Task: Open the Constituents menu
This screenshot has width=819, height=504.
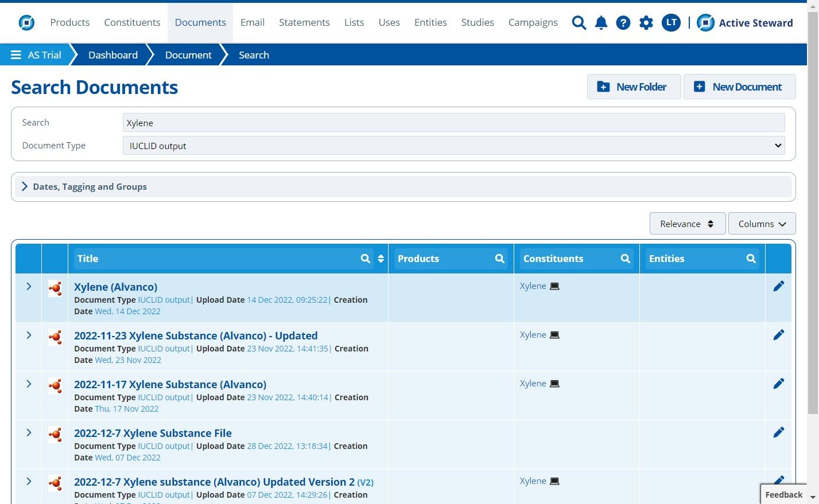Action: pyautogui.click(x=132, y=22)
